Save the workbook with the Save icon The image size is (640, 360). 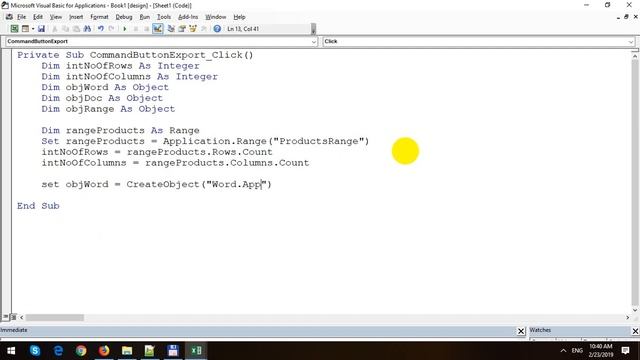pos(41,29)
